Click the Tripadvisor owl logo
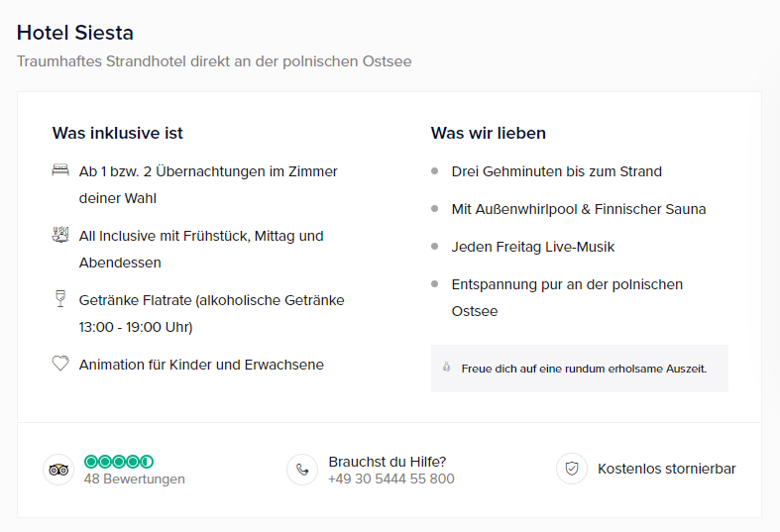Image resolution: width=780 pixels, height=532 pixels. (x=58, y=470)
